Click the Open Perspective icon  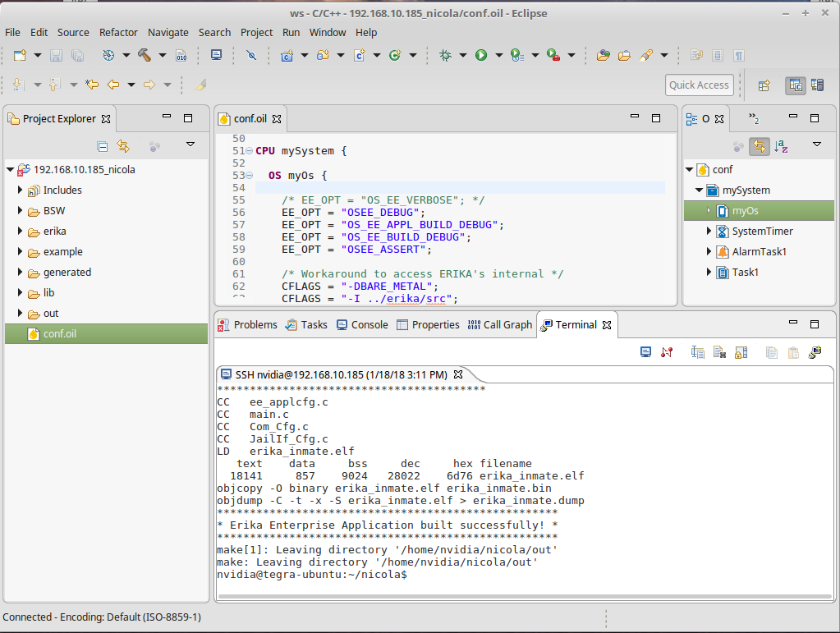pyautogui.click(x=764, y=85)
